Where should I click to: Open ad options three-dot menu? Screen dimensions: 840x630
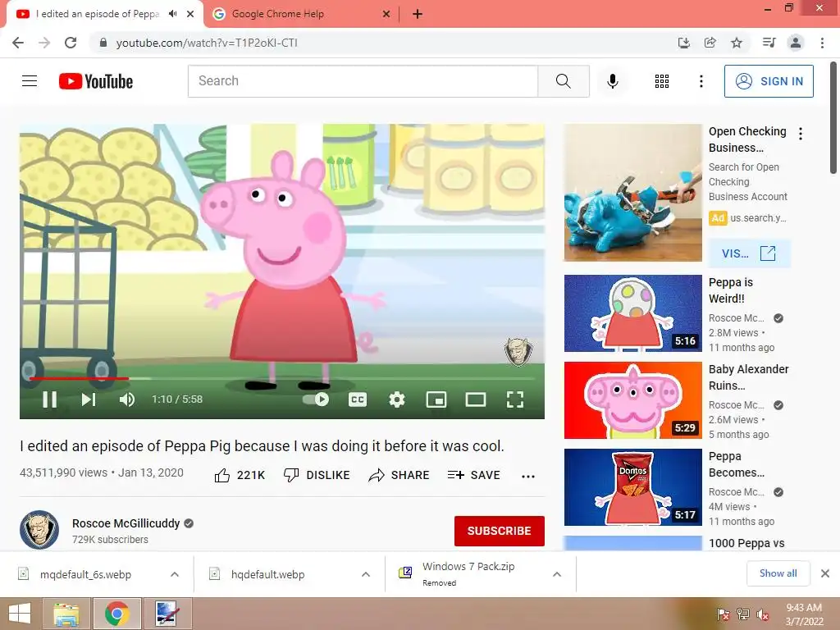tap(801, 134)
